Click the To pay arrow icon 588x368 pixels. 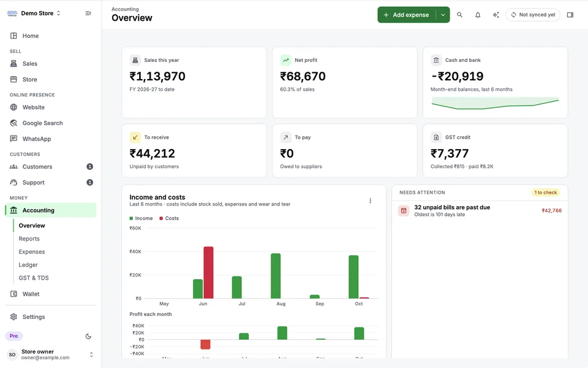(286, 137)
